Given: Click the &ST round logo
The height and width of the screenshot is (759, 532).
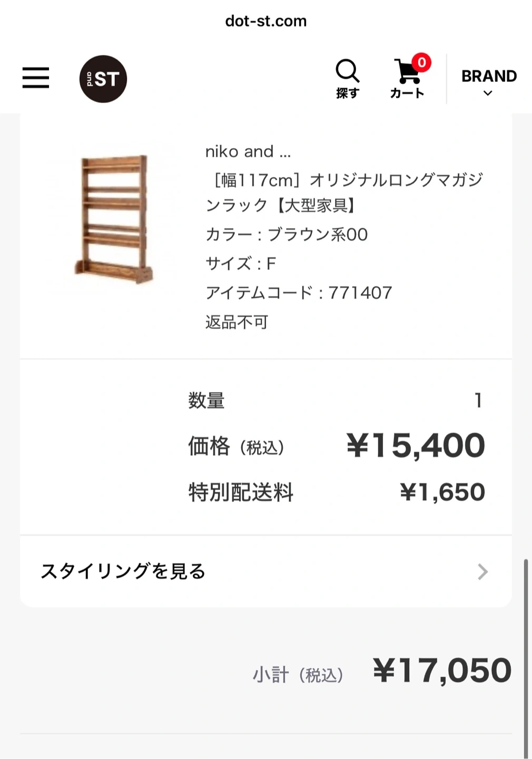Looking at the screenshot, I should click(x=103, y=79).
